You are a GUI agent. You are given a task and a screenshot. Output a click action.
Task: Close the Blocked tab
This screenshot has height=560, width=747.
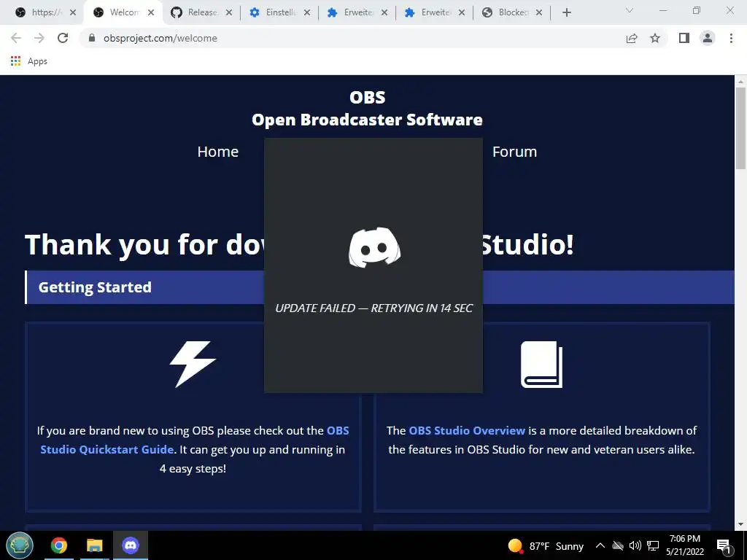click(x=539, y=12)
